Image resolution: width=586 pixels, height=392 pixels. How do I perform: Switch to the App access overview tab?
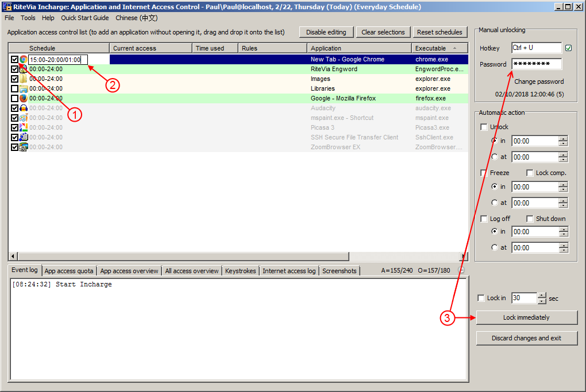pyautogui.click(x=129, y=271)
